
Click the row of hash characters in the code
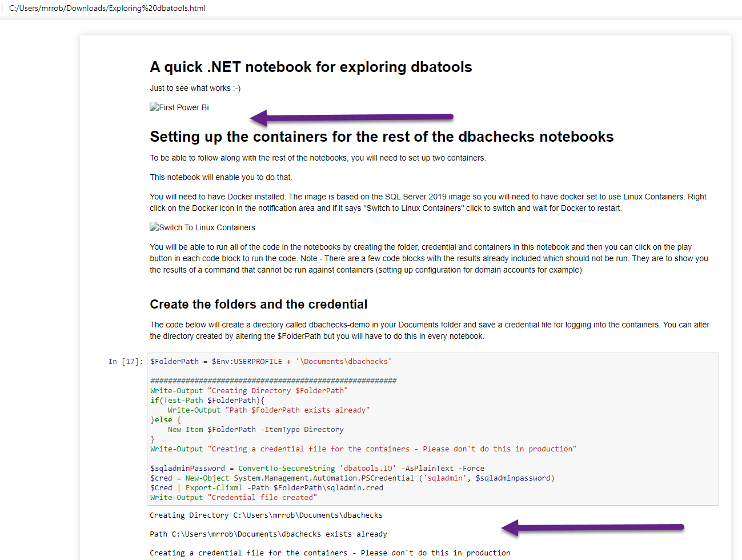click(273, 381)
